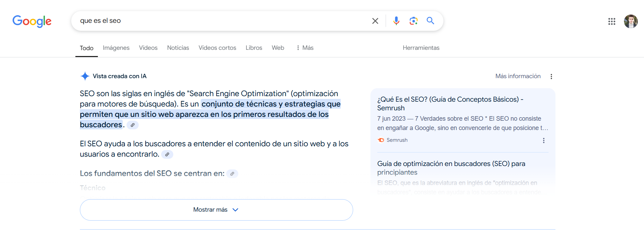Switch to the Libros tab
This screenshot has width=644, height=231.
tap(254, 48)
